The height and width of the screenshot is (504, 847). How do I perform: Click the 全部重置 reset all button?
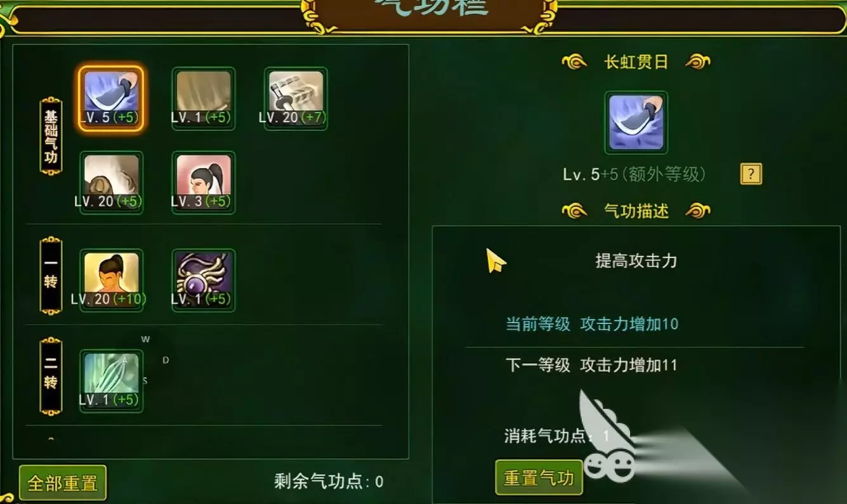click(x=63, y=483)
